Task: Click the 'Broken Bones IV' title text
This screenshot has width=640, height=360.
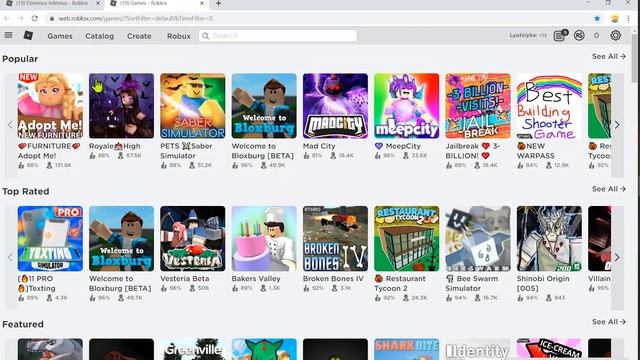Action: pos(333,279)
